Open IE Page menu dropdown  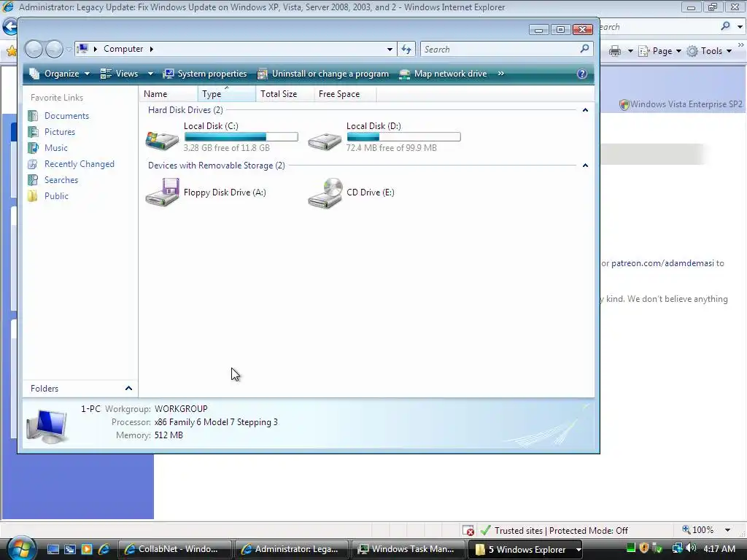(660, 51)
